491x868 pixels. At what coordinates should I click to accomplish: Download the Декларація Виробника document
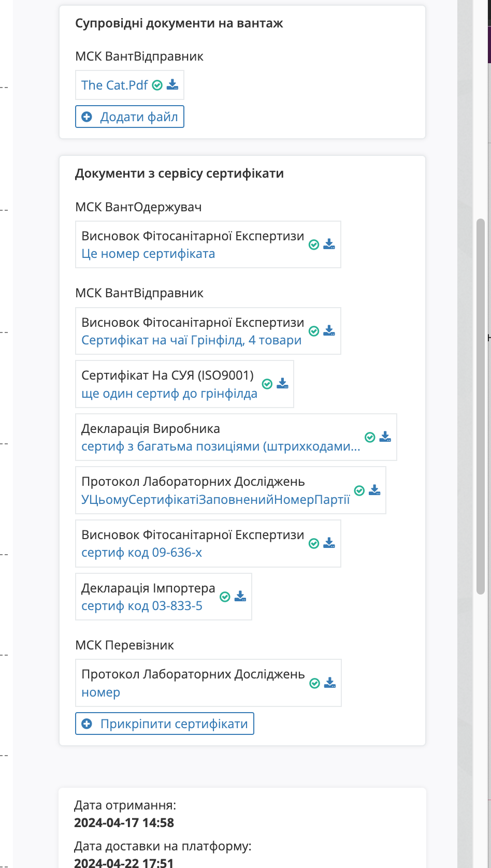point(385,437)
